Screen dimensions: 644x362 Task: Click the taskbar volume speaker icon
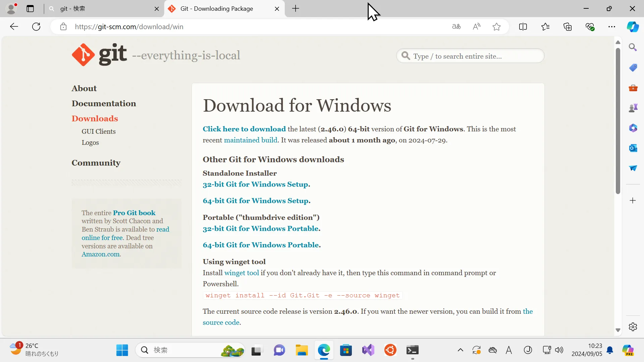[x=559, y=350]
